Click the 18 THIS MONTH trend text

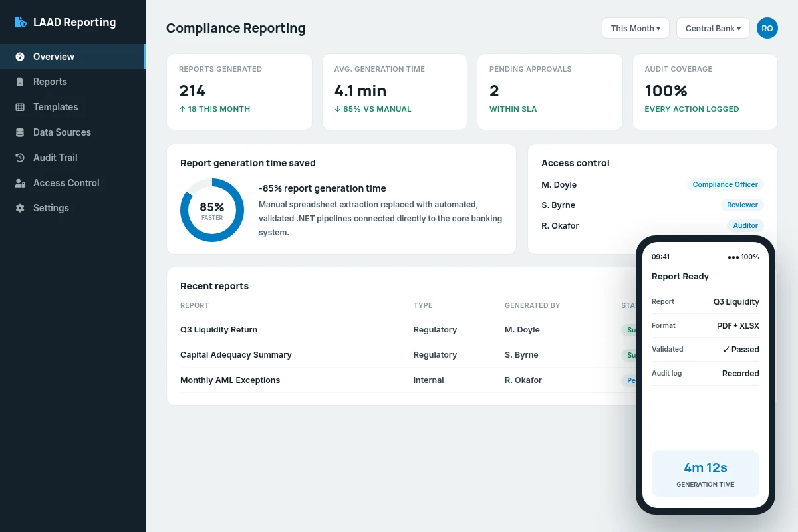point(215,109)
